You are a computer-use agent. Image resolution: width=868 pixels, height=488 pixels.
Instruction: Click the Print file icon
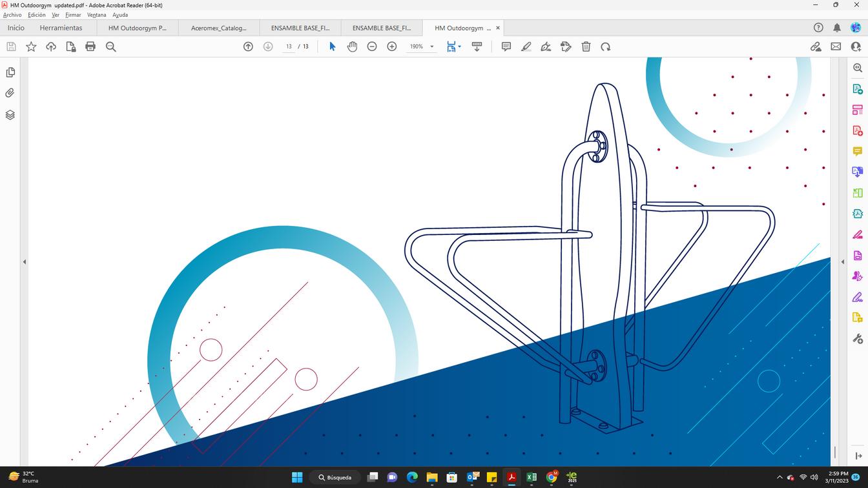[90, 46]
